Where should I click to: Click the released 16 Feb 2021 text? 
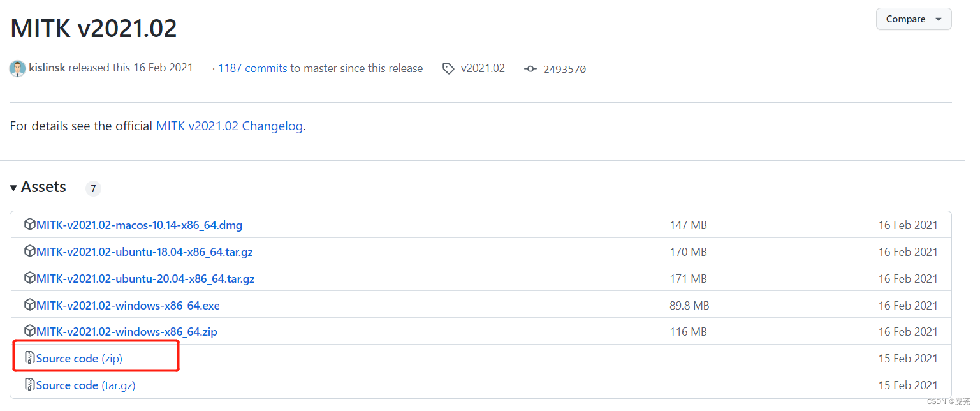[131, 68]
